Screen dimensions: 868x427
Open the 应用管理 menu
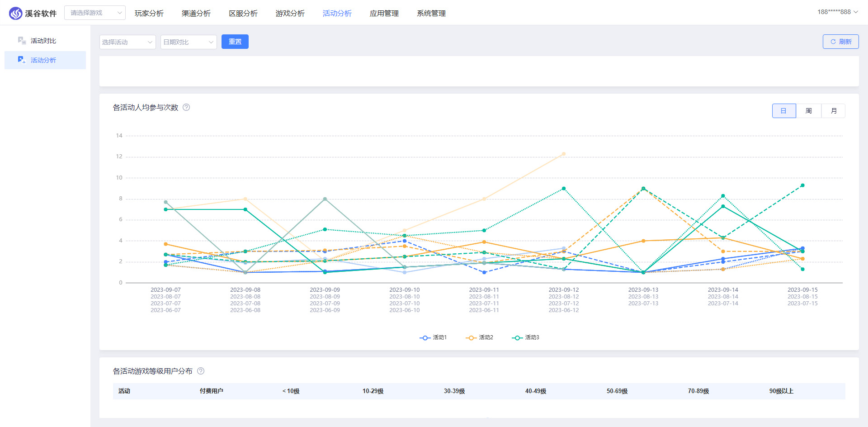pyautogui.click(x=384, y=14)
